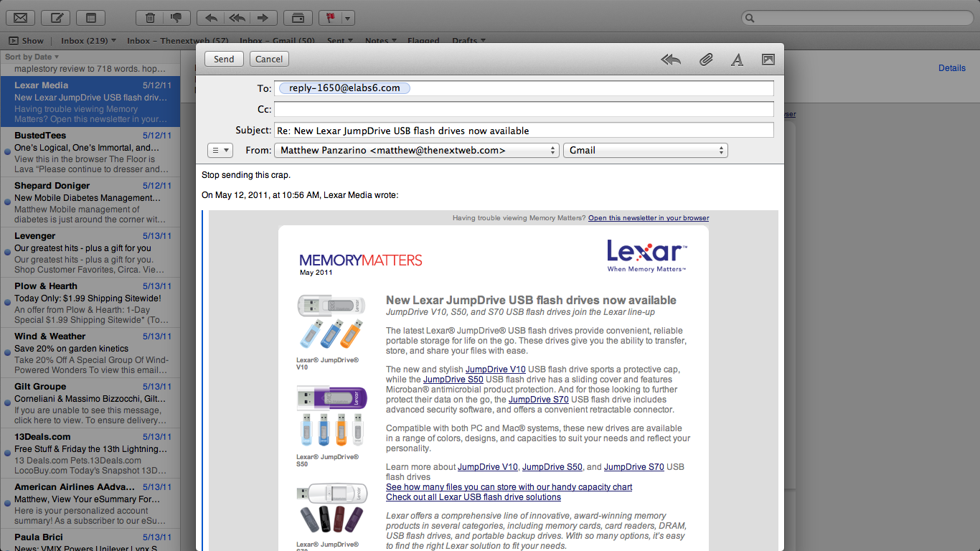The image size is (980, 551).
Task: Click the Get Mail envelope icon
Action: pyautogui.click(x=20, y=18)
